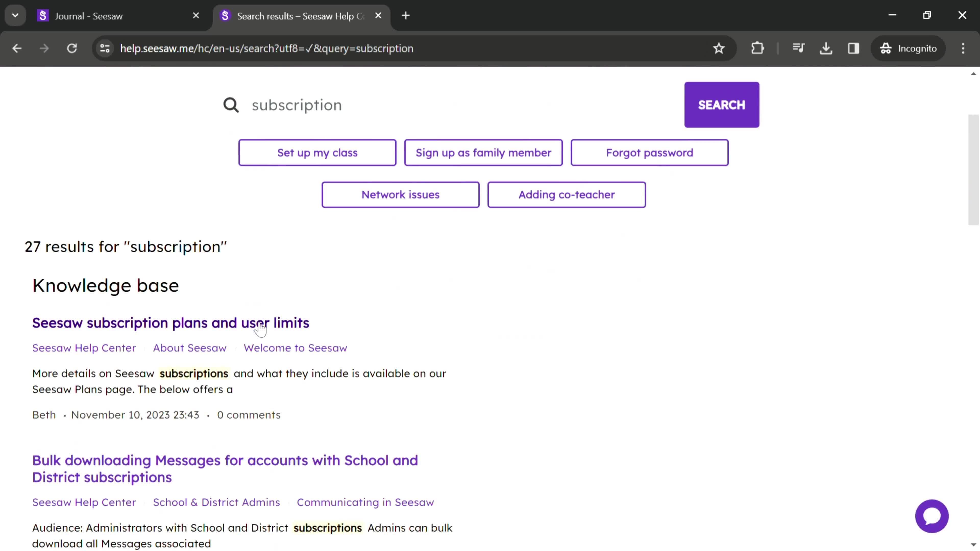Open Bulk downloading Messages article

point(225,469)
